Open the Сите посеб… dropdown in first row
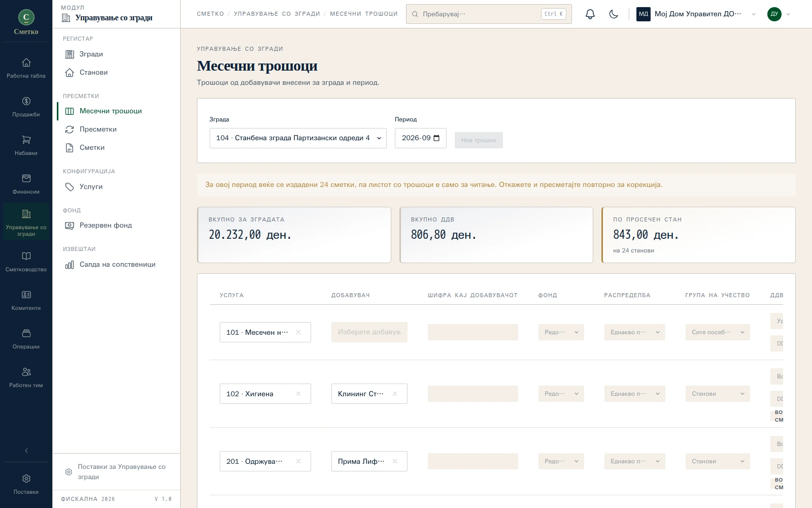The width and height of the screenshot is (812, 508). (x=718, y=332)
